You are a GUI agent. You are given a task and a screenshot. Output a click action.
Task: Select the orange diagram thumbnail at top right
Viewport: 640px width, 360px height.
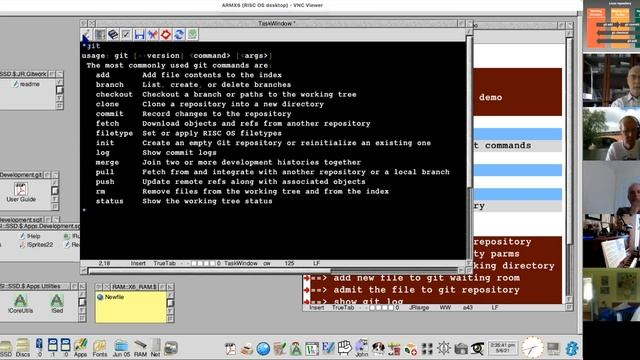pyautogui.click(x=611, y=26)
